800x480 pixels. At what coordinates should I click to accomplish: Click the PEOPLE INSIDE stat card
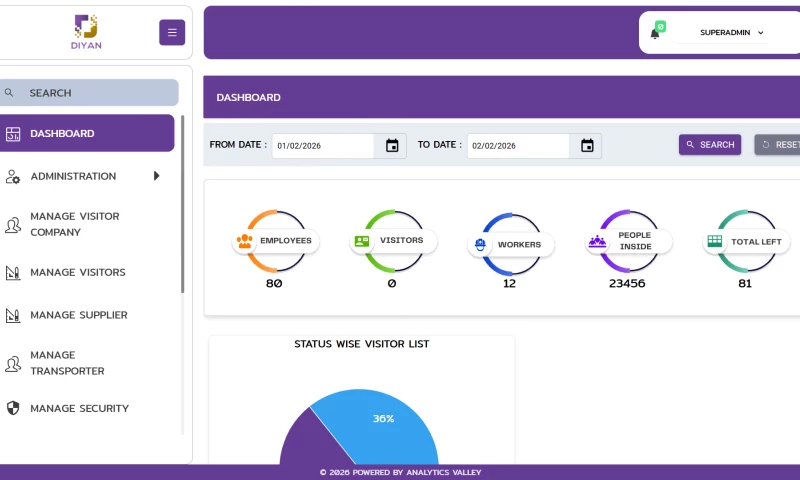pyautogui.click(x=629, y=241)
